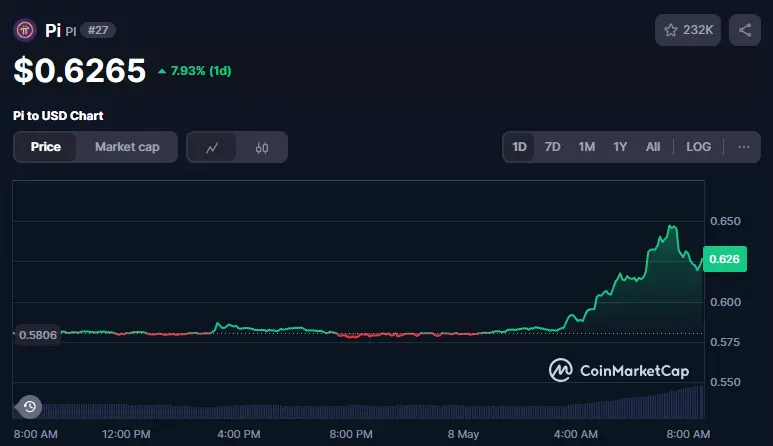Viewport: 773px width, 446px height.
Task: Click the 4:00 PM time axis label
Action: [239, 434]
